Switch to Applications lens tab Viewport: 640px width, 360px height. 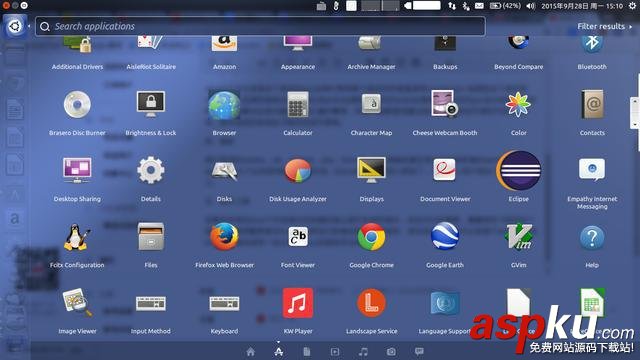click(279, 351)
